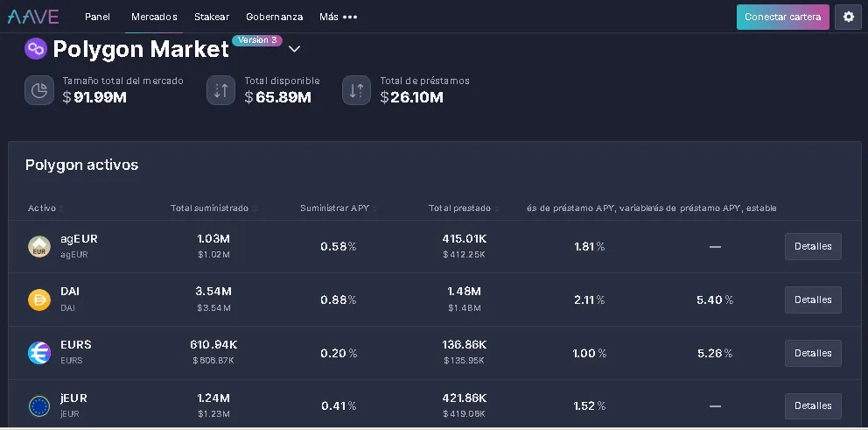Click the 0.88% supply APY value
The image size is (868, 430).
coord(339,300)
